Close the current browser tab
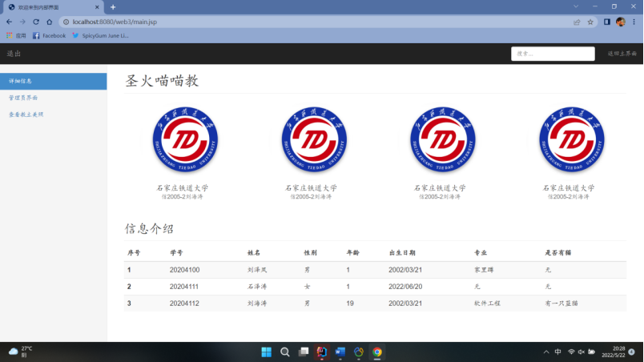This screenshot has width=644, height=362. tap(97, 7)
